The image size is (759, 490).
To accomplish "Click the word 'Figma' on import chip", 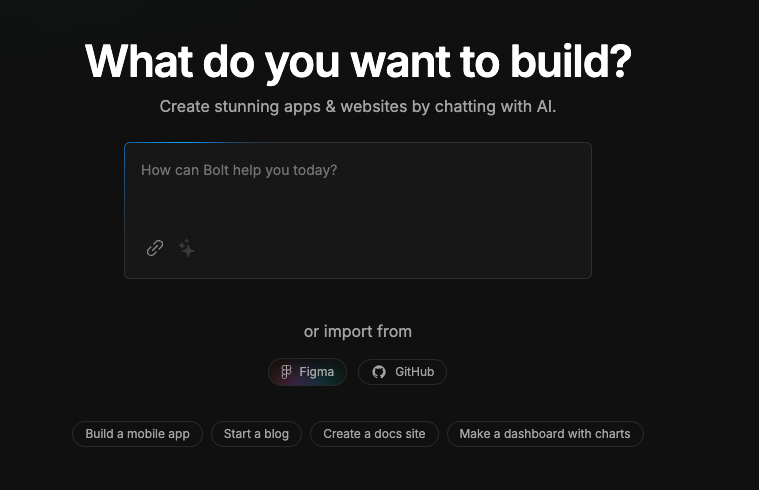I will (316, 372).
